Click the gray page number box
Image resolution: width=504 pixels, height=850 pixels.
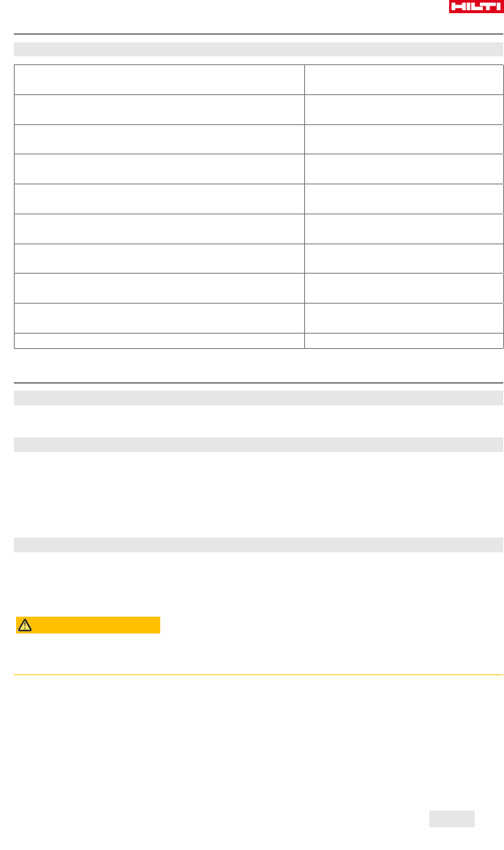[x=451, y=819]
